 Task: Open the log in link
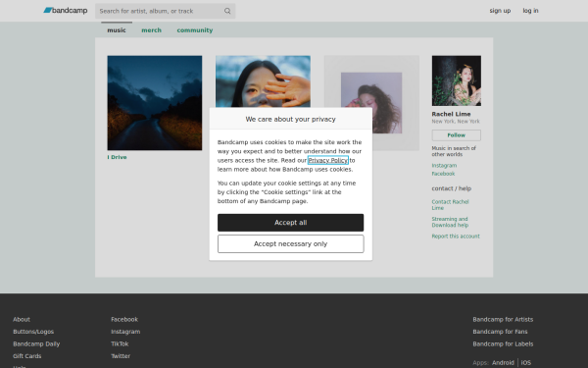pos(530,11)
